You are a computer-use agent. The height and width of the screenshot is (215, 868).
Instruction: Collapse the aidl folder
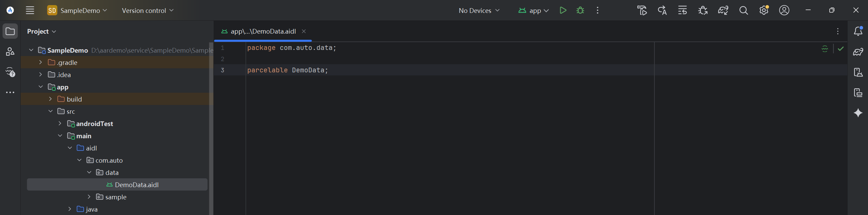pyautogui.click(x=70, y=148)
